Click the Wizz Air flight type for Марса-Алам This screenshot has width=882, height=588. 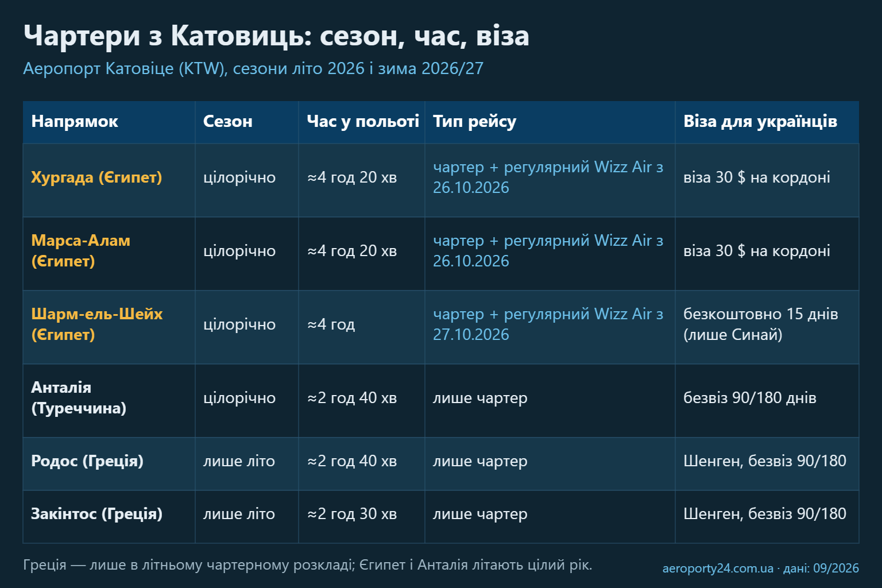[548, 251]
